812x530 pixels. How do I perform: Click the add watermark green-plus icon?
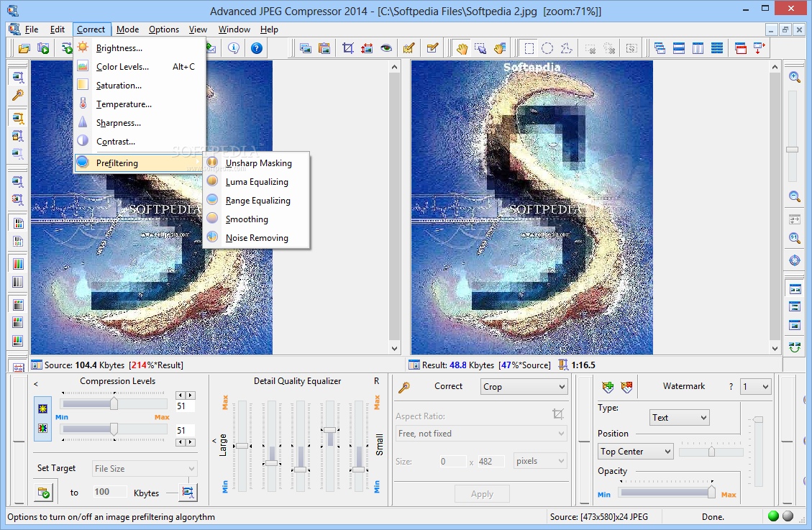tap(608, 387)
